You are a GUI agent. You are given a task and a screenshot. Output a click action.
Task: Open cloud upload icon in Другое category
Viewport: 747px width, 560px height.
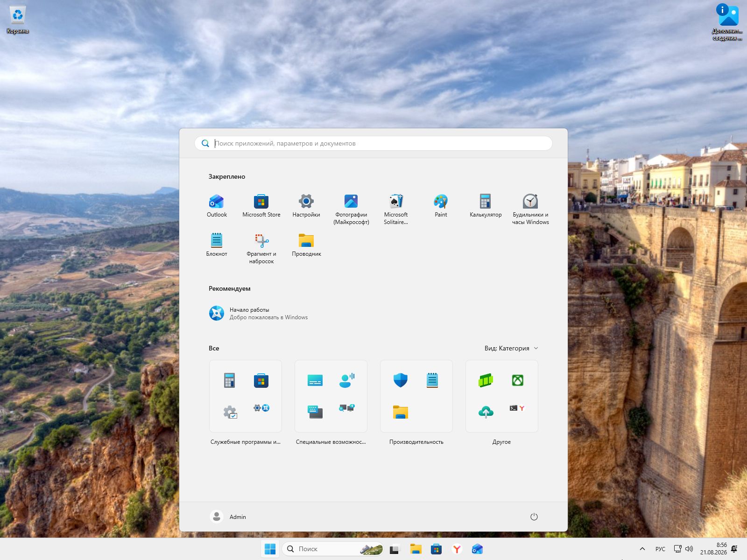(x=486, y=412)
